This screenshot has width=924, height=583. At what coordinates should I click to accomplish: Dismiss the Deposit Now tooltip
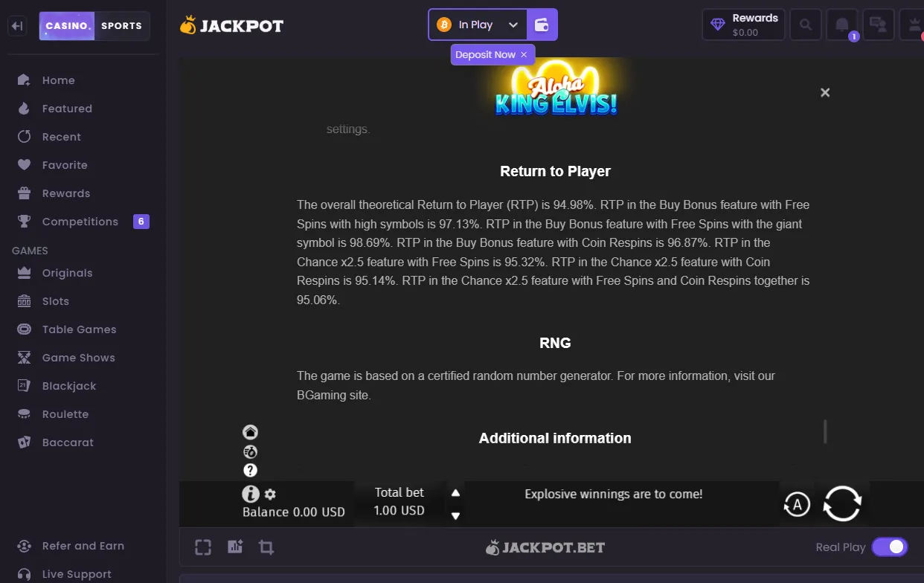pyautogui.click(x=524, y=55)
